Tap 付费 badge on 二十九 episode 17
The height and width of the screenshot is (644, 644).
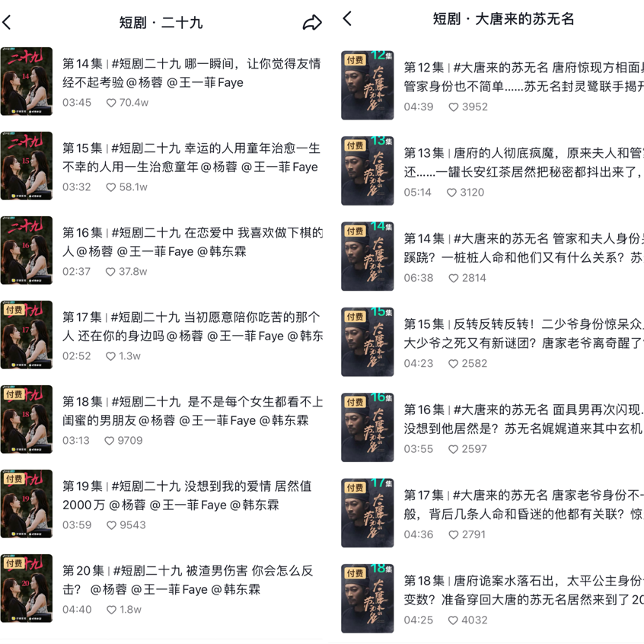coord(14,310)
